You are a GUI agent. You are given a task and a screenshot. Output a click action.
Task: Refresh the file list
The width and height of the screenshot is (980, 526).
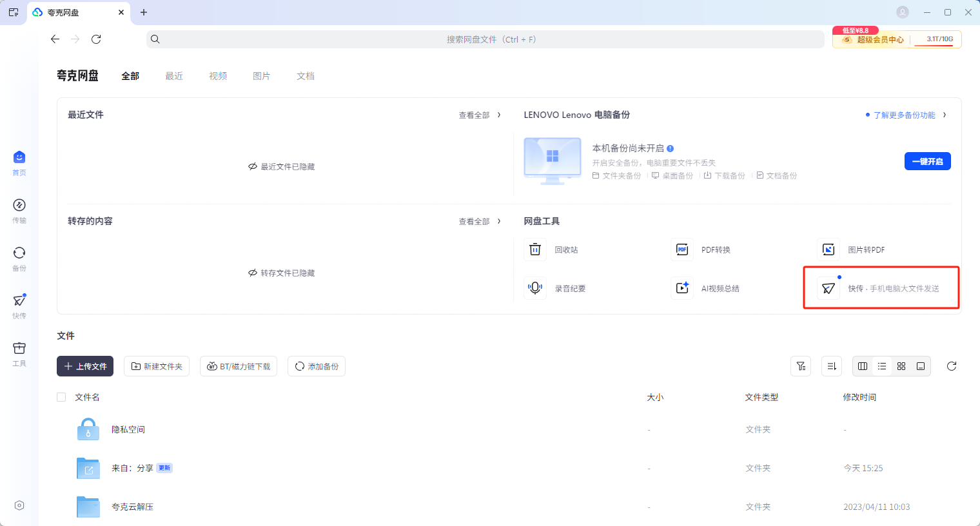(x=952, y=366)
